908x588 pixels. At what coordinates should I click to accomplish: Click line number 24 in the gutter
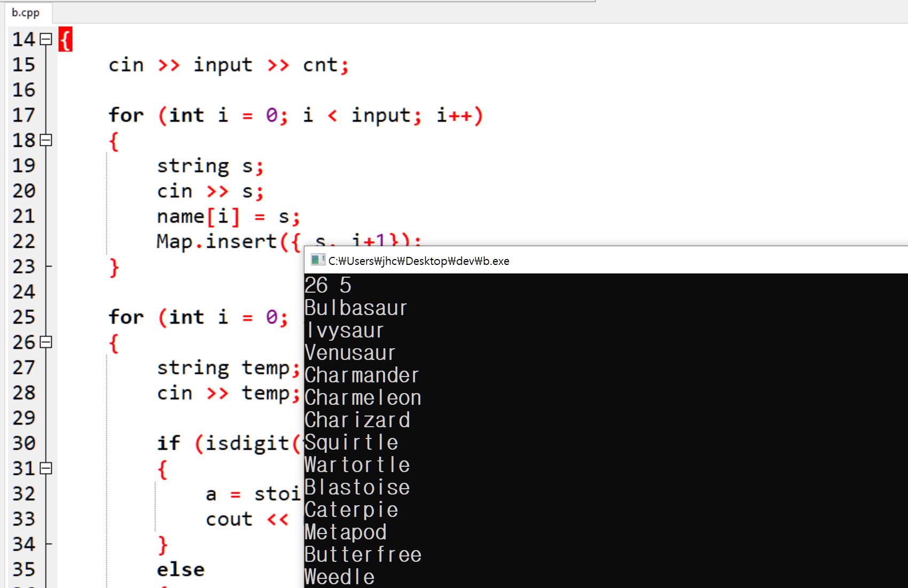pyautogui.click(x=24, y=292)
